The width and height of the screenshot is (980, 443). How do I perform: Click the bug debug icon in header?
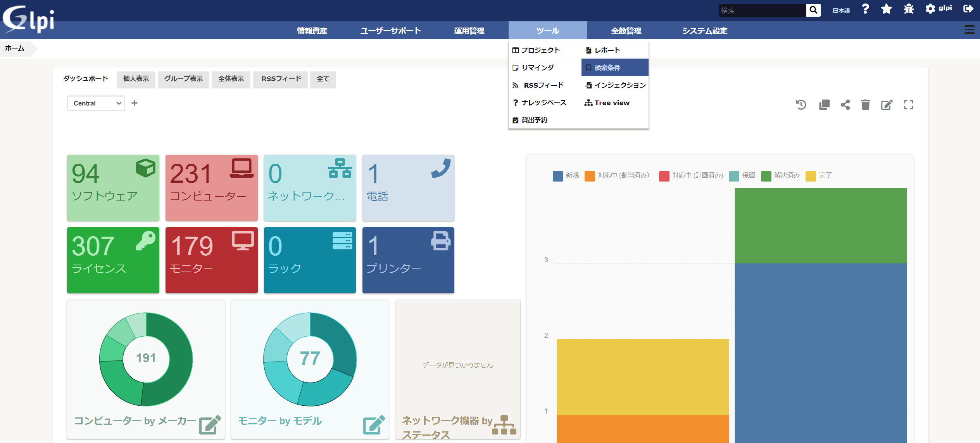pos(909,9)
